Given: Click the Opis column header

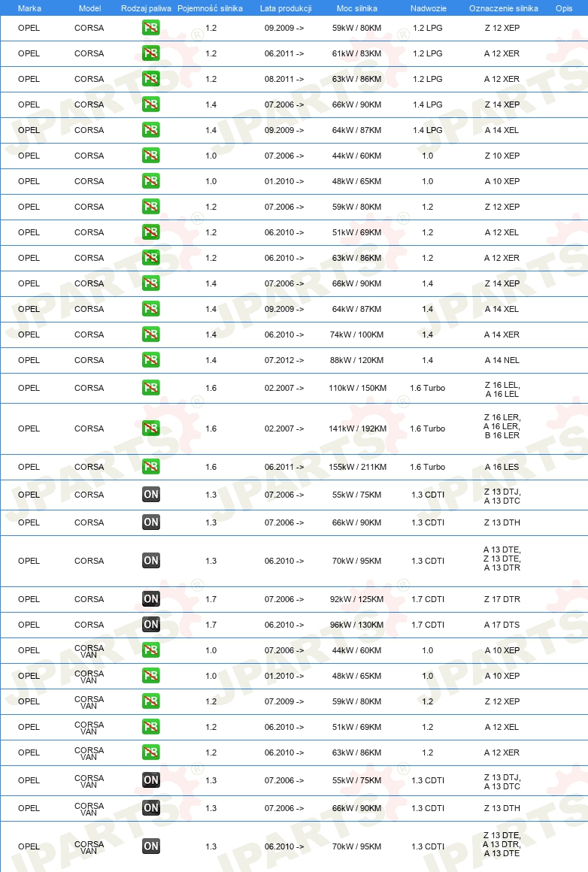Looking at the screenshot, I should tap(564, 8).
